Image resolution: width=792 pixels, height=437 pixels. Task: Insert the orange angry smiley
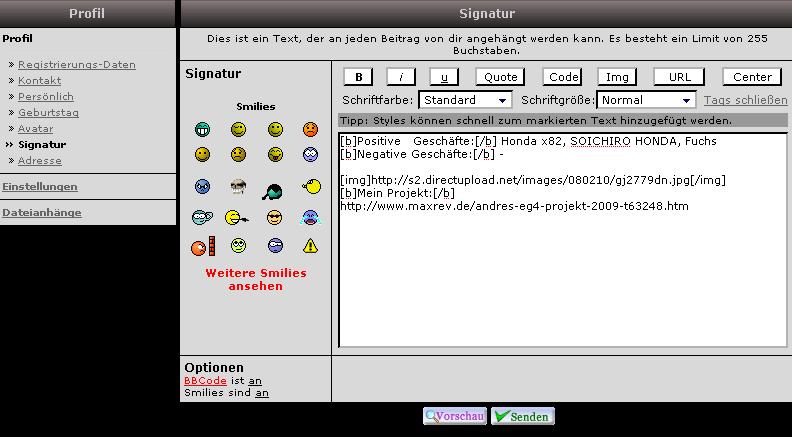(310, 130)
